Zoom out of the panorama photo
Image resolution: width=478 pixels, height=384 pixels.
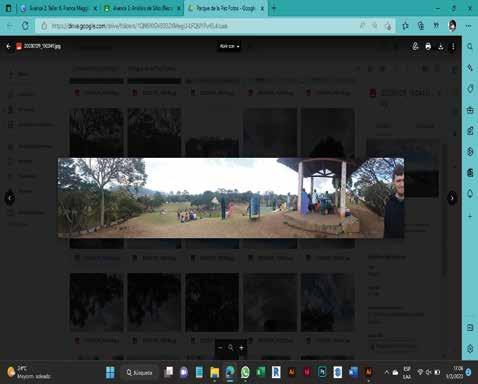click(x=220, y=348)
